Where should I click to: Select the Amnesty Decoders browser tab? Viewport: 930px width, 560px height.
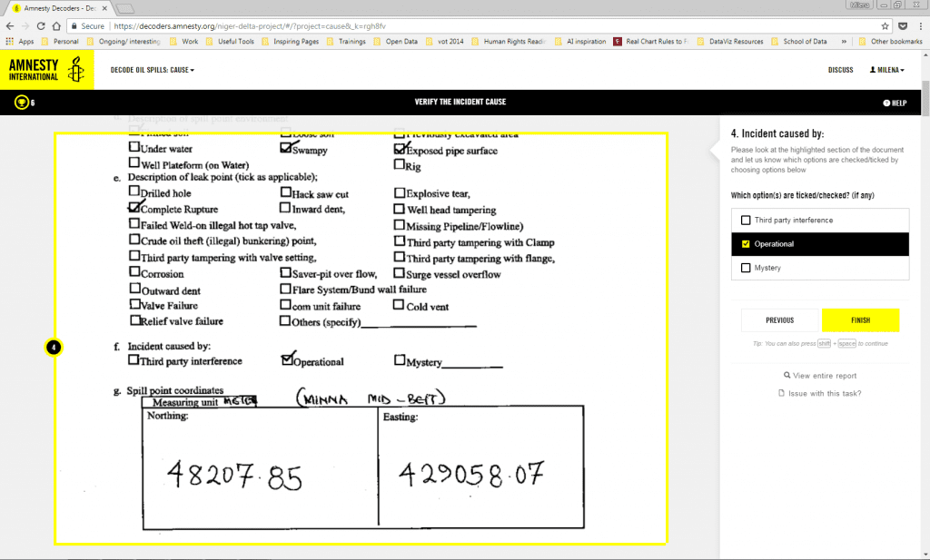click(x=59, y=8)
